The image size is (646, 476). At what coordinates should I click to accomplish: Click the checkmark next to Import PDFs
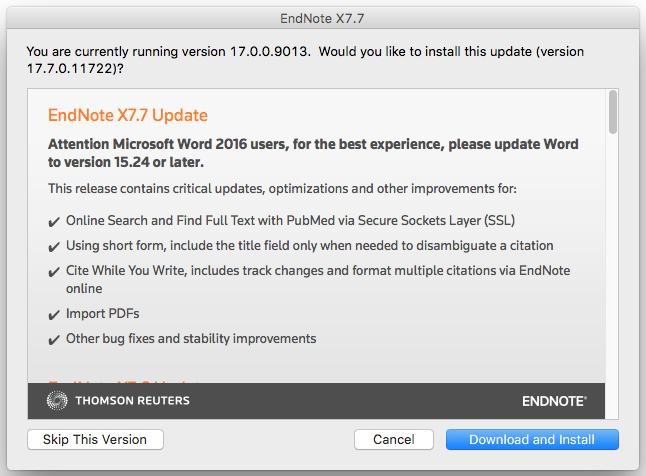click(x=54, y=314)
